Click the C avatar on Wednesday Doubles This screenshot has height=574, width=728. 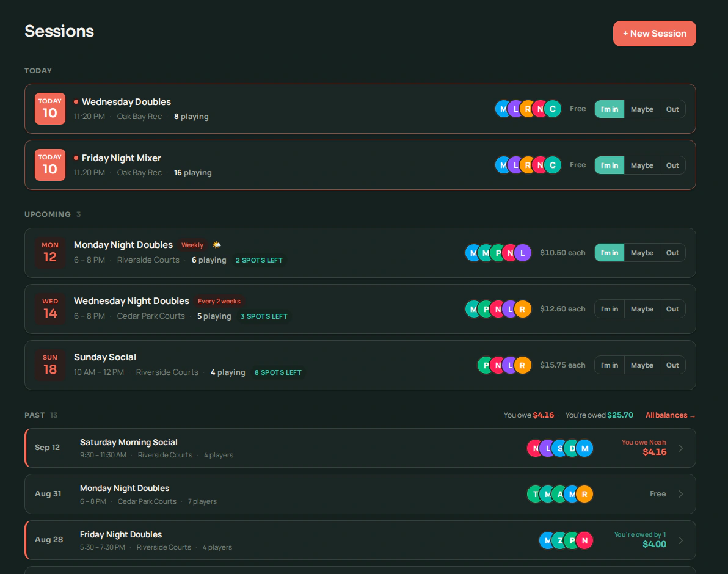[x=553, y=109]
